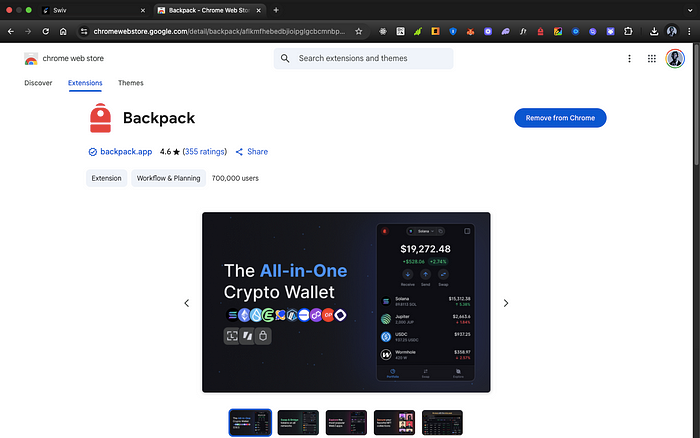Open the Bitwarden shield extension icon
700x438 pixels.
click(453, 31)
